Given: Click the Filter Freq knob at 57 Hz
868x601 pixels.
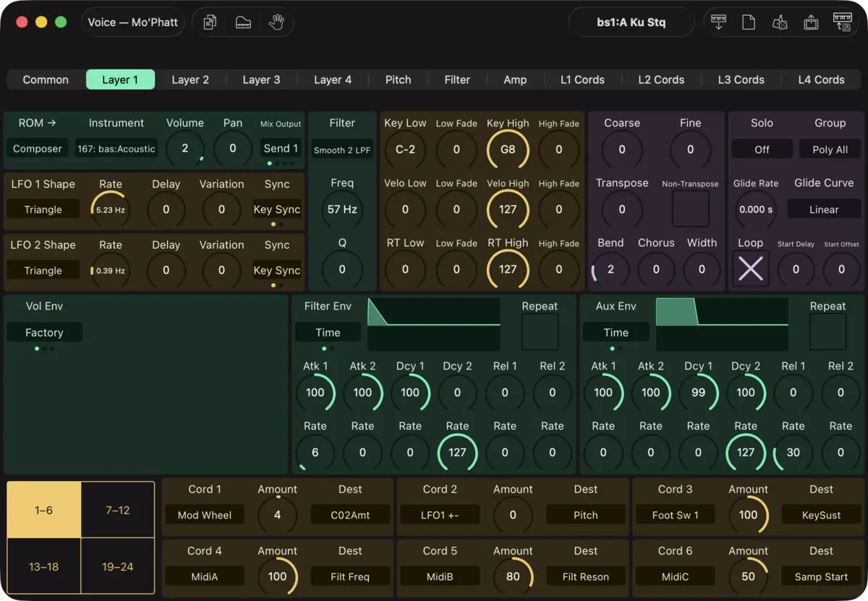Looking at the screenshot, I should tap(342, 210).
